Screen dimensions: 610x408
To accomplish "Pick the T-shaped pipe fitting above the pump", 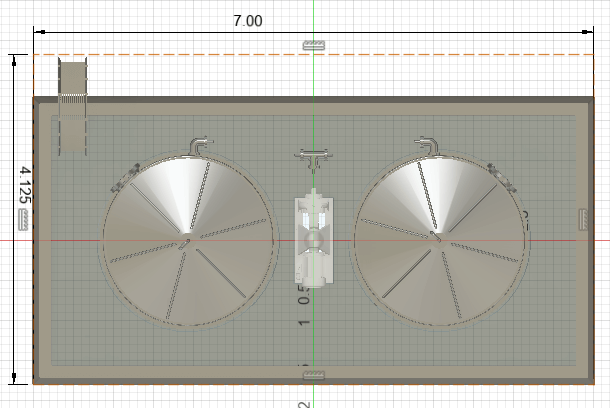I will pos(313,157).
